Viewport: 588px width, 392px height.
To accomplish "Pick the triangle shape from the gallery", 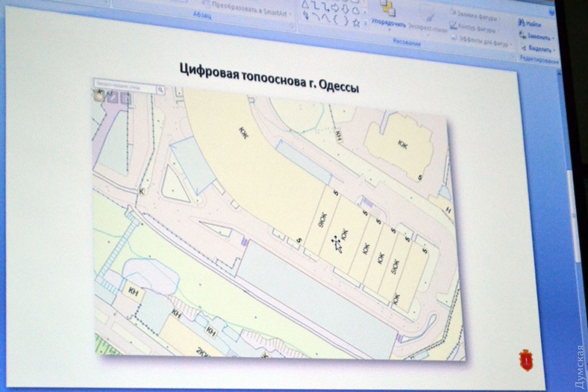I will coord(306,5).
